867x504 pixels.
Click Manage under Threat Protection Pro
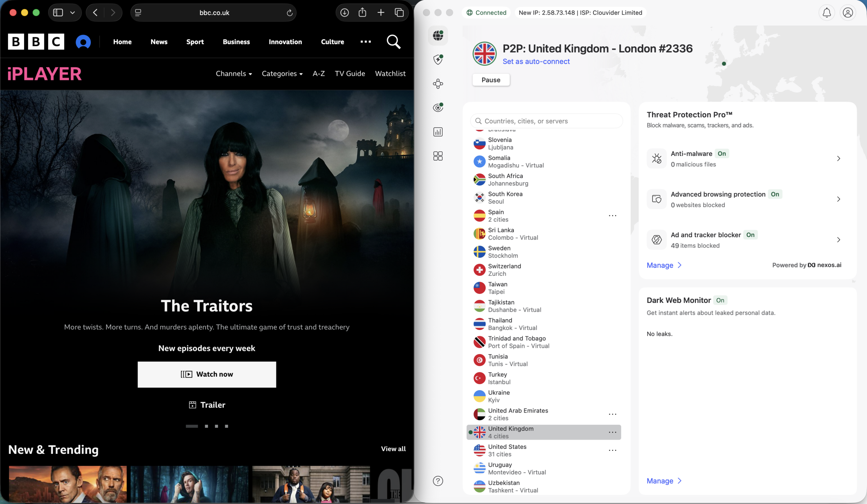664,265
